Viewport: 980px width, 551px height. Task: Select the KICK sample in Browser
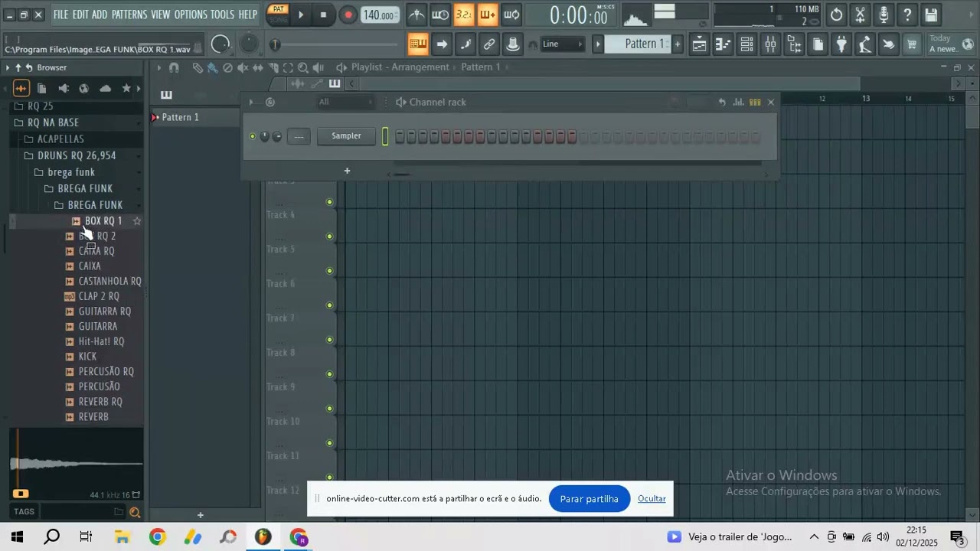click(87, 357)
